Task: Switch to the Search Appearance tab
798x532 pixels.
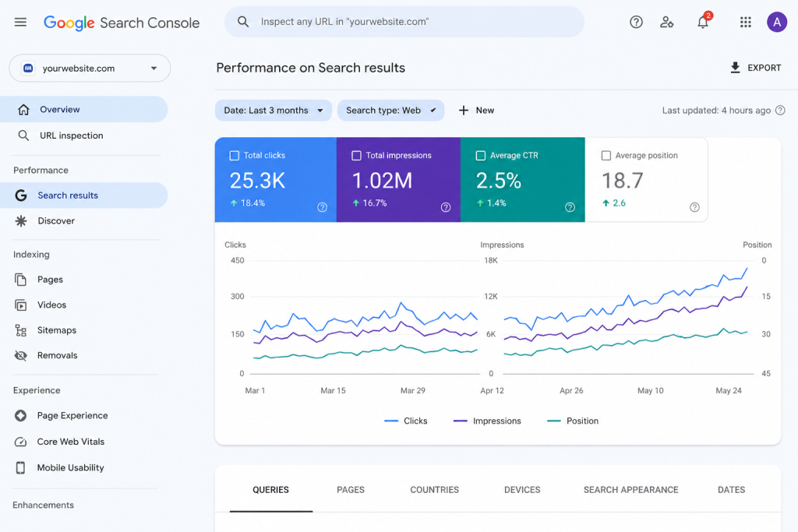Action: pos(631,490)
